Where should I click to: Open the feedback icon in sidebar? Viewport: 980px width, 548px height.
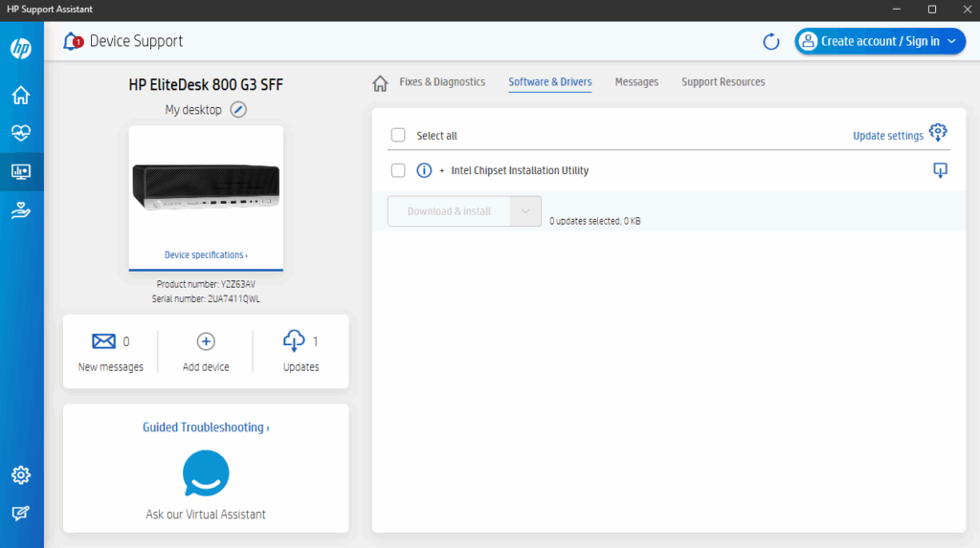(21, 514)
